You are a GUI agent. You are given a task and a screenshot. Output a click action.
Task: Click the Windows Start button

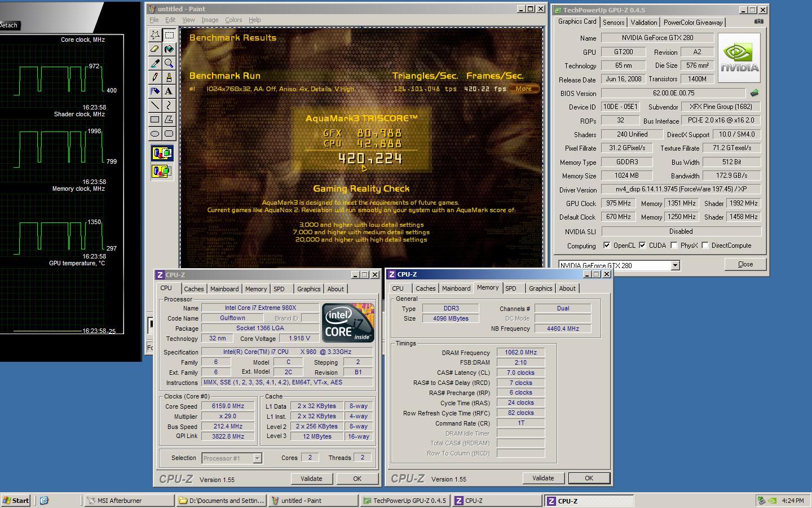point(16,500)
